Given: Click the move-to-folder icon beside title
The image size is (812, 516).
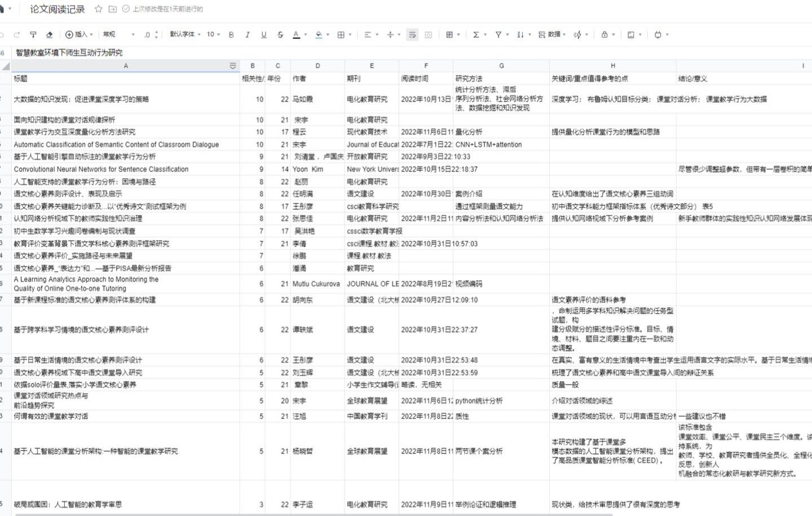Looking at the screenshot, I should coord(112,9).
